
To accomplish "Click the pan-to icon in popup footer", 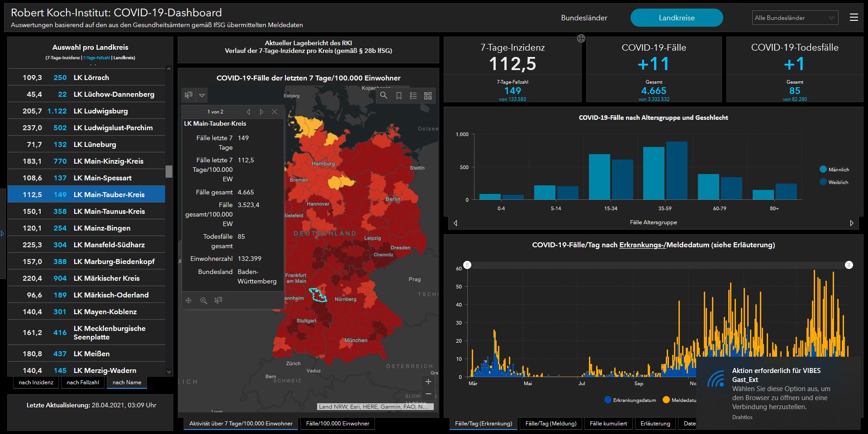I will tap(189, 301).
